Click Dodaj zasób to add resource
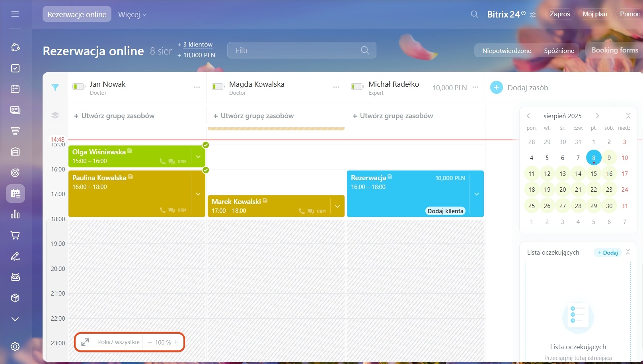643x364 pixels. click(x=519, y=88)
